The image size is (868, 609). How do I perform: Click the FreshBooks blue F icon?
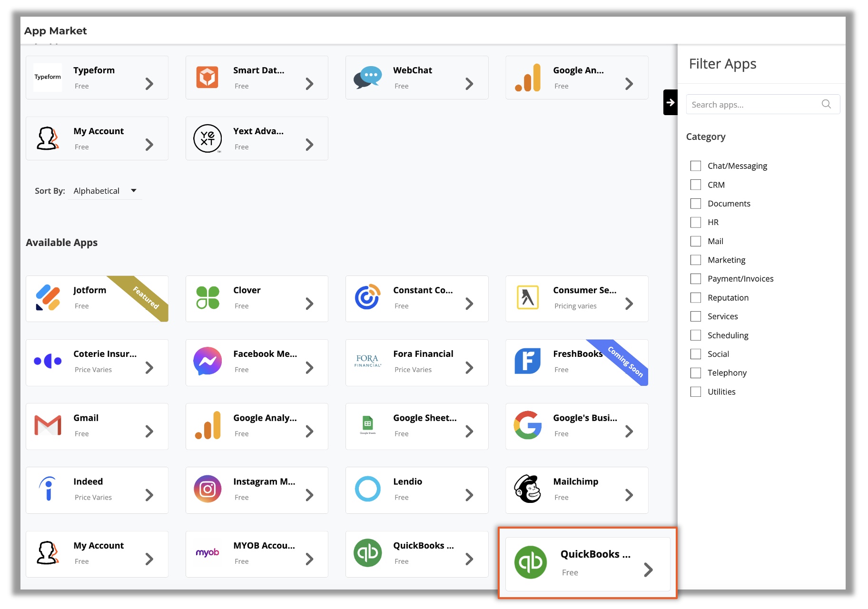pos(528,361)
